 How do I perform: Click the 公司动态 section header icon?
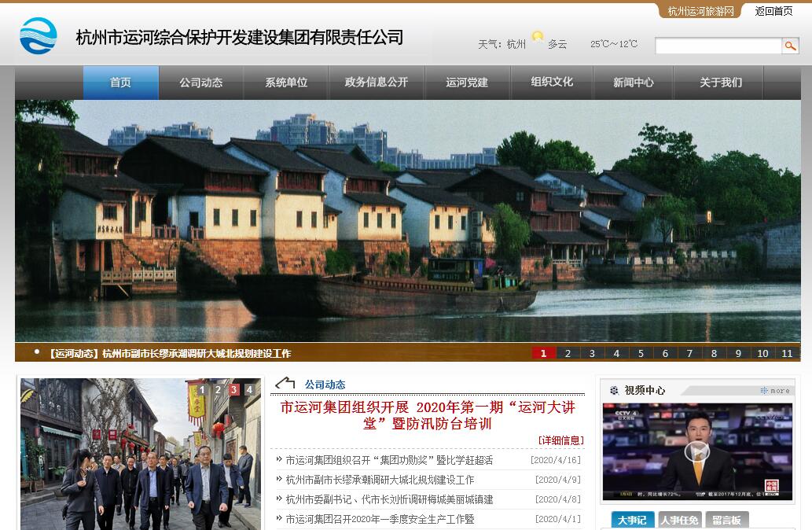coord(285,384)
